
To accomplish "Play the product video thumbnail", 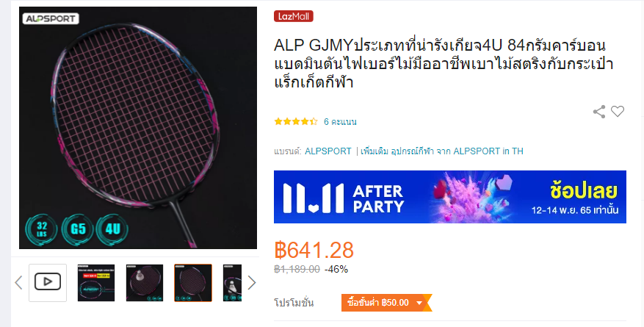I will click(48, 283).
